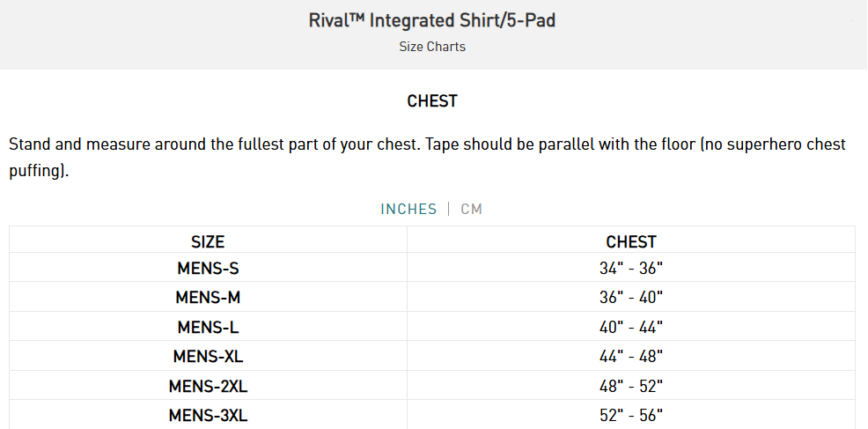Image resolution: width=868 pixels, height=429 pixels.
Task: Click the CHEST column header
Action: point(631,241)
